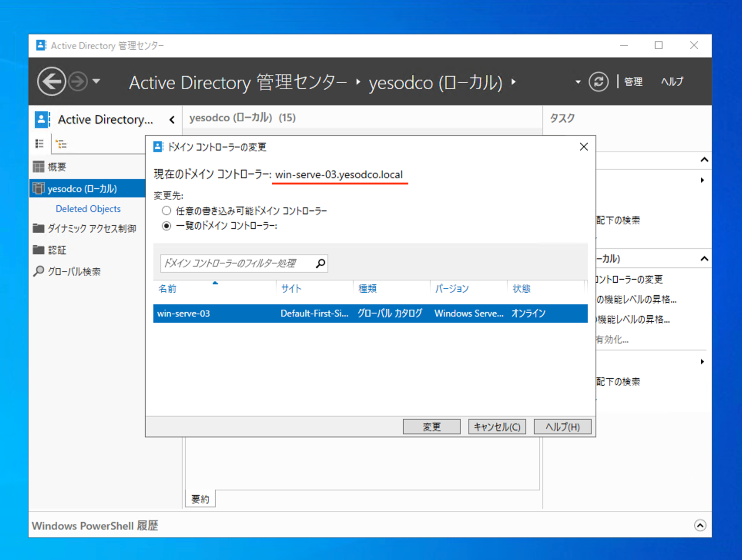Image resolution: width=742 pixels, height=560 pixels.
Task: Click the Default-First-Si... site cell
Action: (x=314, y=314)
